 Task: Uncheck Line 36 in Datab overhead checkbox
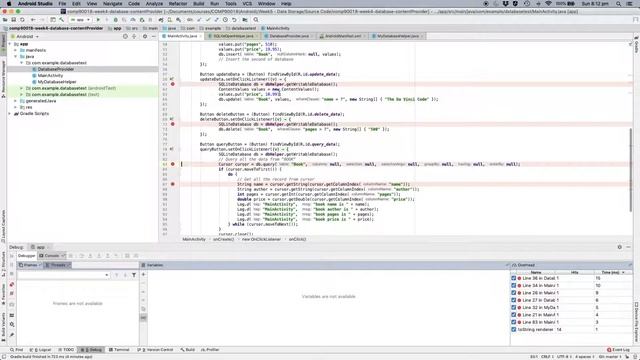point(513,278)
